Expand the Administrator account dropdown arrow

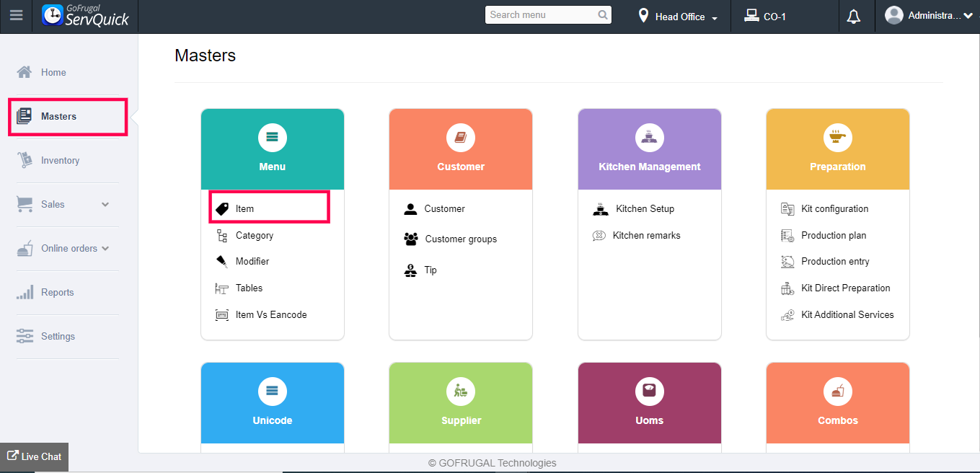coord(968,15)
